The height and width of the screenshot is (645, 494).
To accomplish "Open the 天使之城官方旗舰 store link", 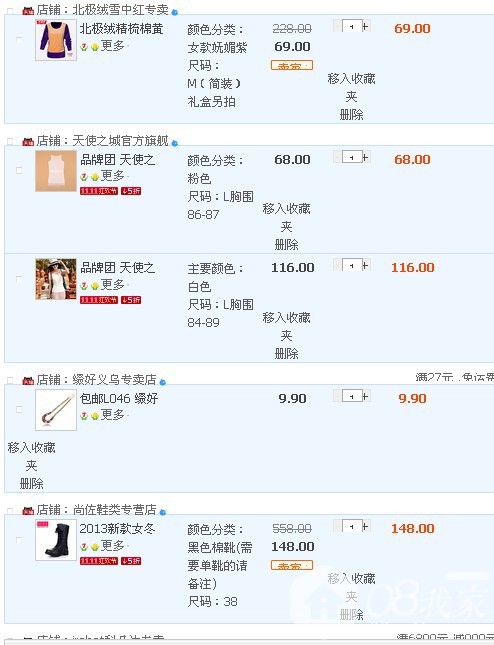I will [x=121, y=141].
